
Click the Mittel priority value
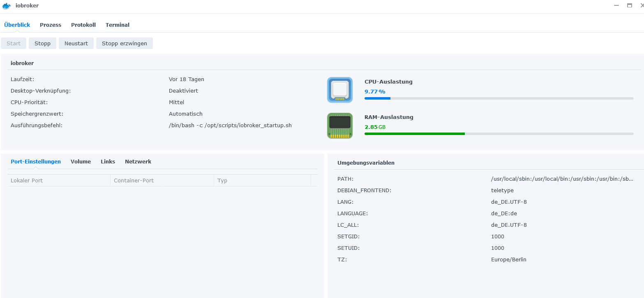coord(176,102)
